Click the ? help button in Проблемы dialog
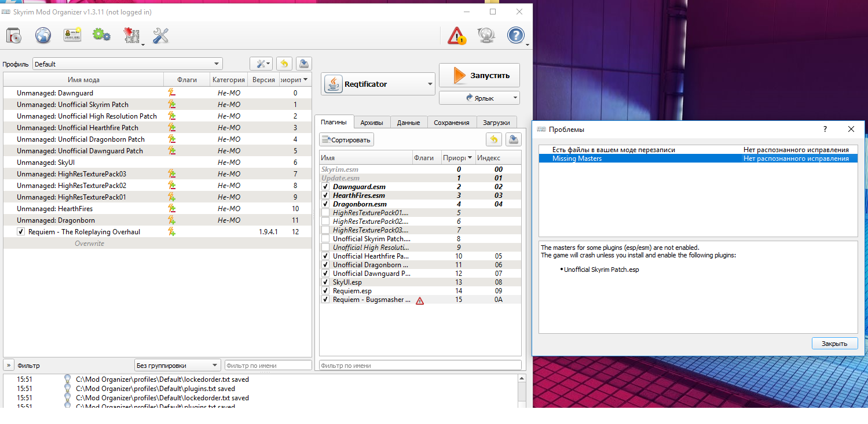Image resolution: width=868 pixels, height=424 pixels. tap(825, 130)
